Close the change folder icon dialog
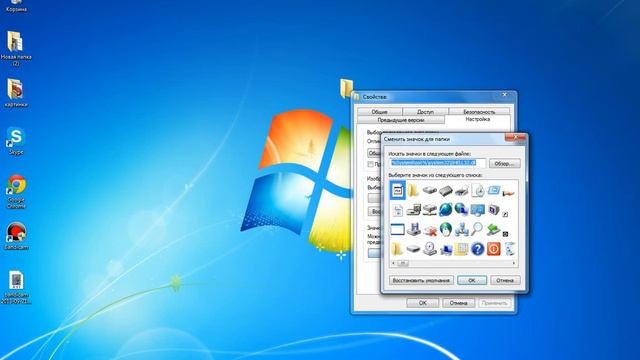This screenshot has height=360, width=640. pos(515,138)
